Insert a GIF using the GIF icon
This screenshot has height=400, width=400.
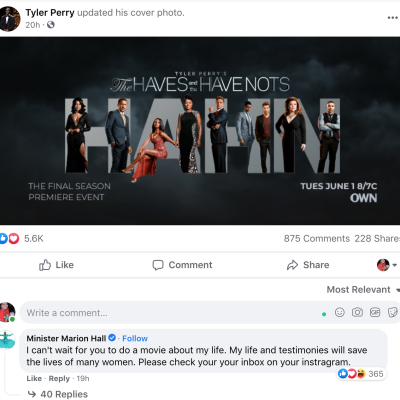(375, 312)
